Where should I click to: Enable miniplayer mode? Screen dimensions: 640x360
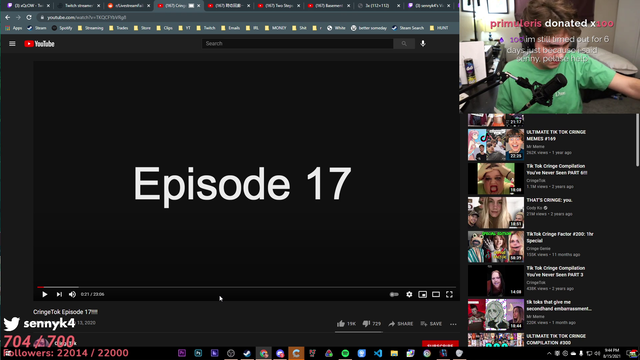(x=422, y=294)
